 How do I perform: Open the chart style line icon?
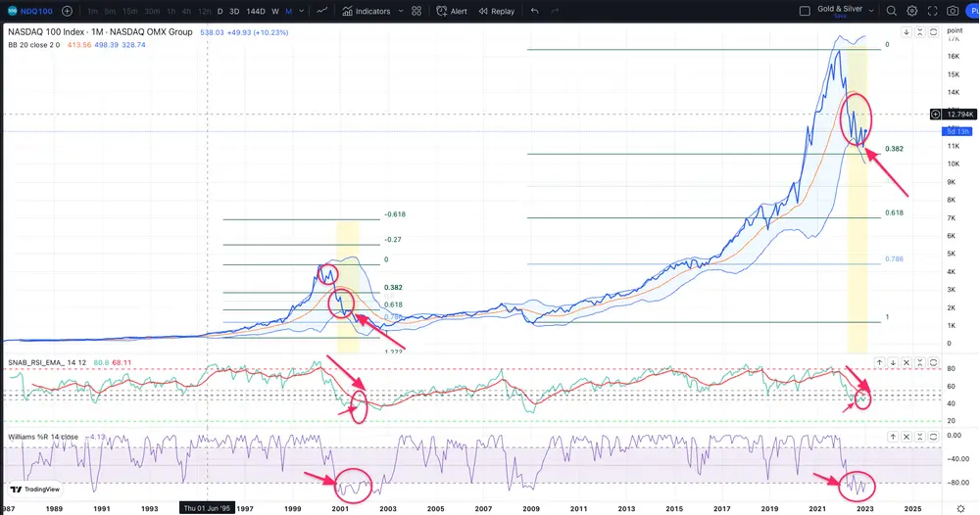click(320, 11)
